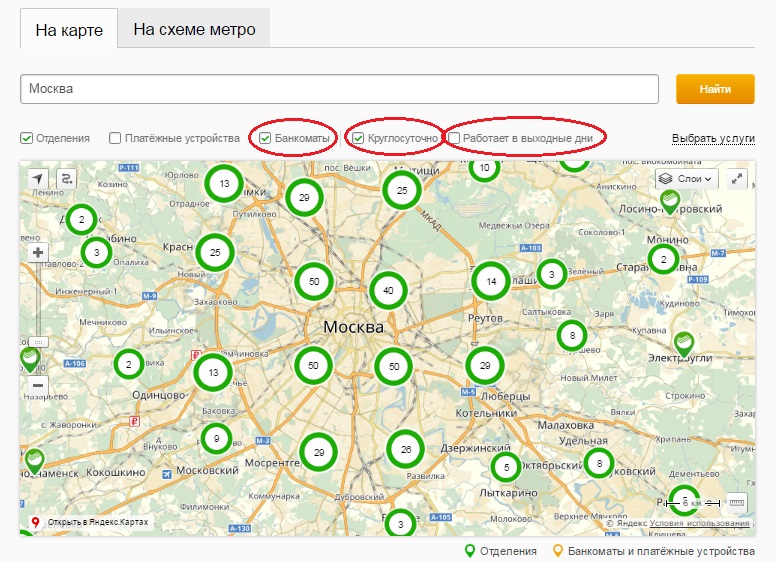Enable the 'Платёжные устройства' checkbox
Image resolution: width=776 pixels, height=562 pixels.
(114, 138)
